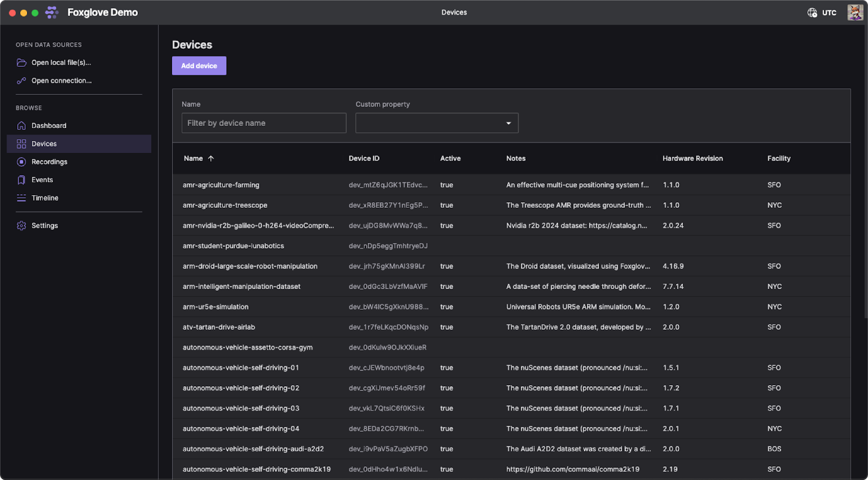
Task: Click the Foxglove logo icon
Action: [x=52, y=12]
